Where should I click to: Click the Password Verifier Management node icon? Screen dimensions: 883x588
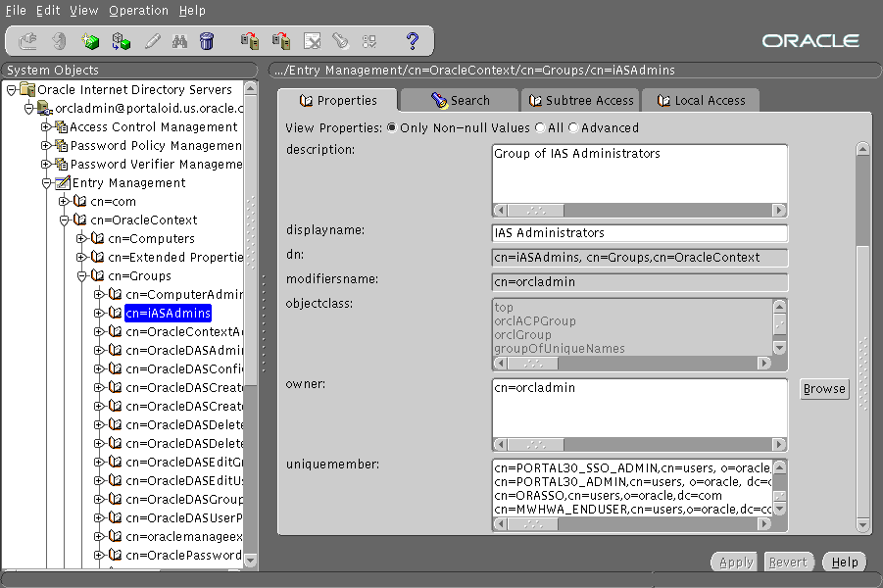pyautogui.click(x=62, y=164)
